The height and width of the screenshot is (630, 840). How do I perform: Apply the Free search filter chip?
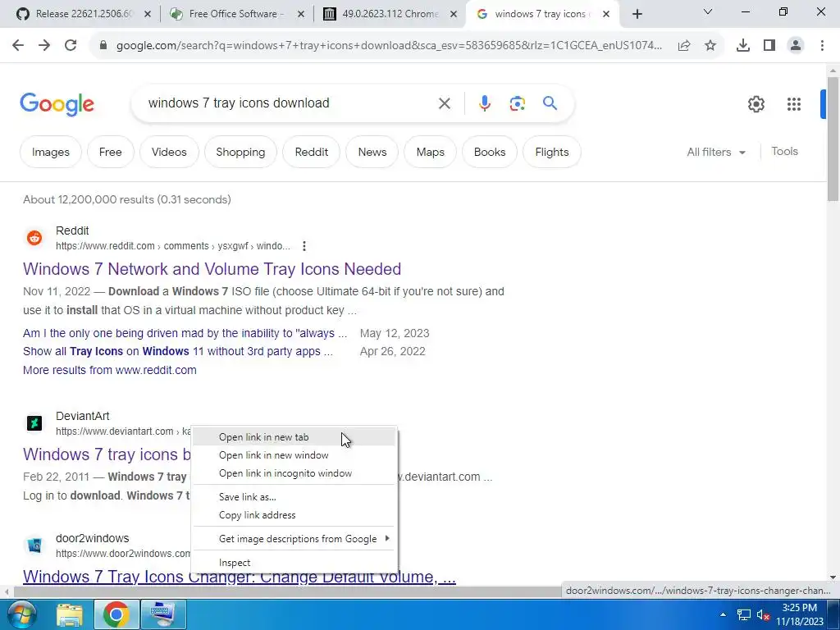(x=111, y=152)
